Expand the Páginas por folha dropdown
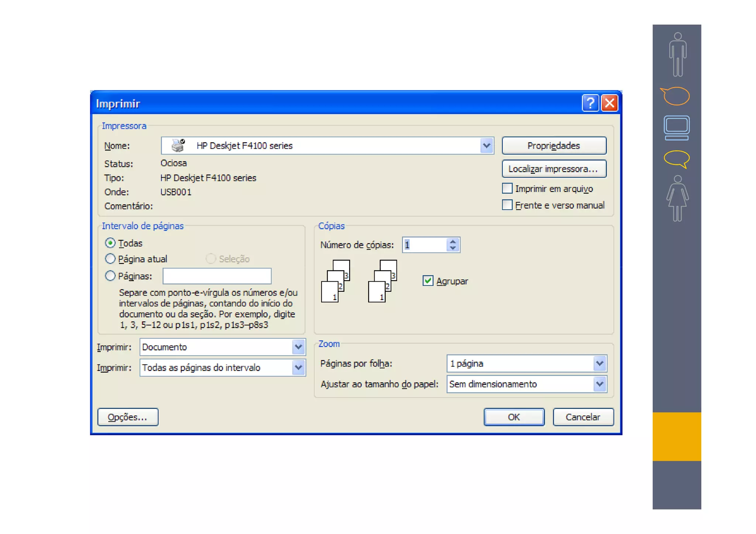This screenshot has height=534, width=756. coord(599,364)
